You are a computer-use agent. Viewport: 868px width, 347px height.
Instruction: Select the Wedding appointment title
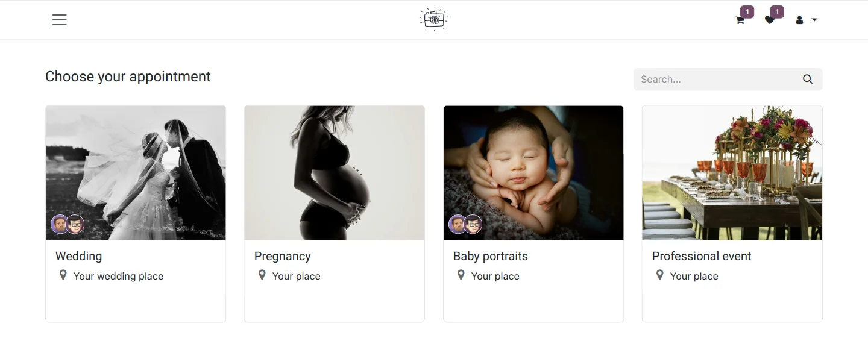(x=79, y=256)
